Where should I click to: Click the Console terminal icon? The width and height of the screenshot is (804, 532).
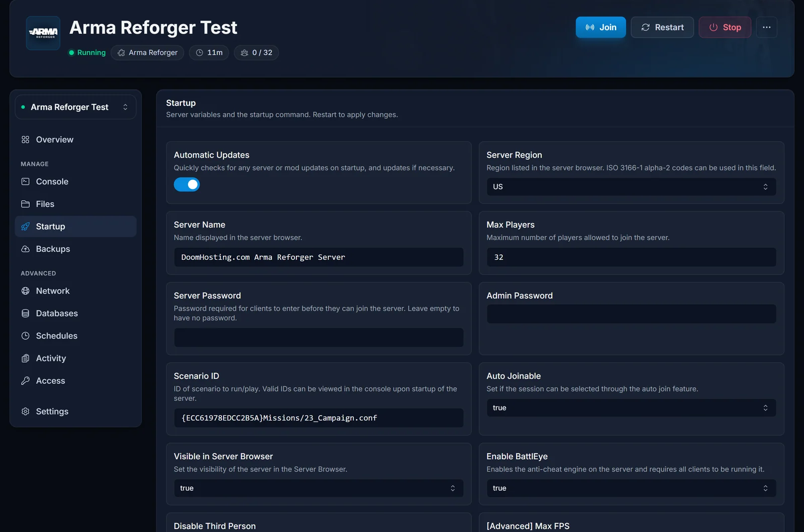26,182
